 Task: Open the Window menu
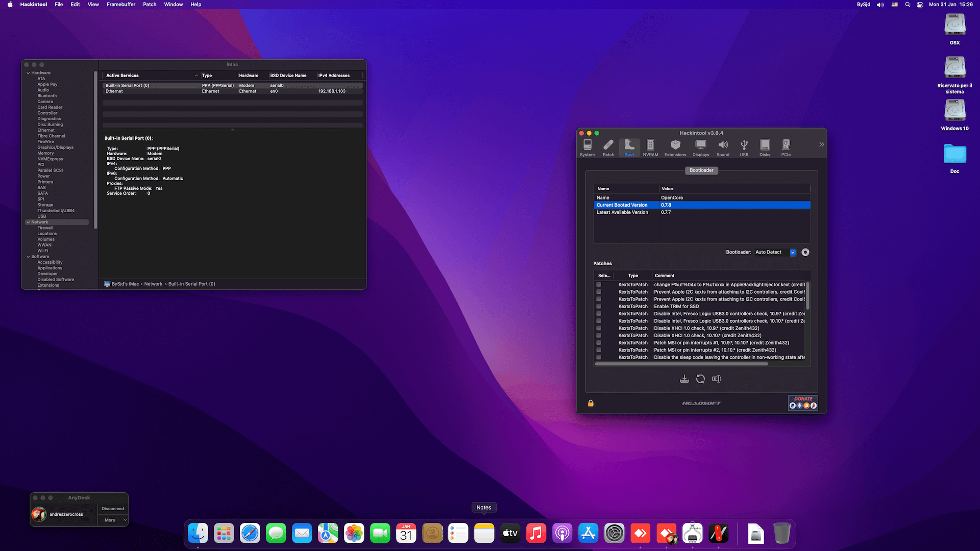click(173, 5)
